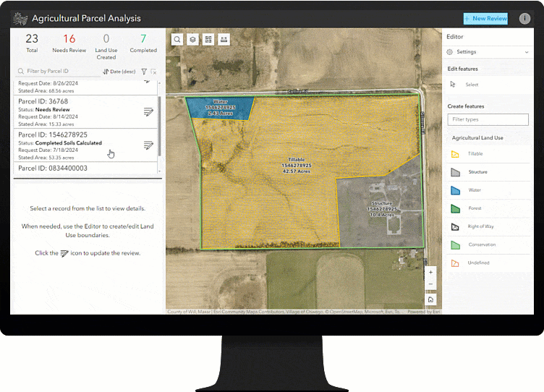544x392 pixels.
Task: Choose Undefined land use template
Action: (488, 263)
